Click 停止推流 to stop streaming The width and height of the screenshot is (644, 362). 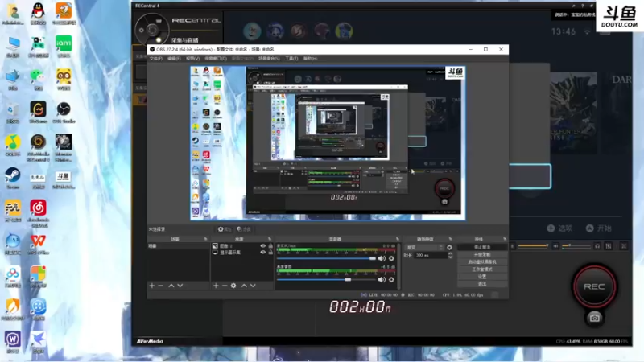pos(482,247)
